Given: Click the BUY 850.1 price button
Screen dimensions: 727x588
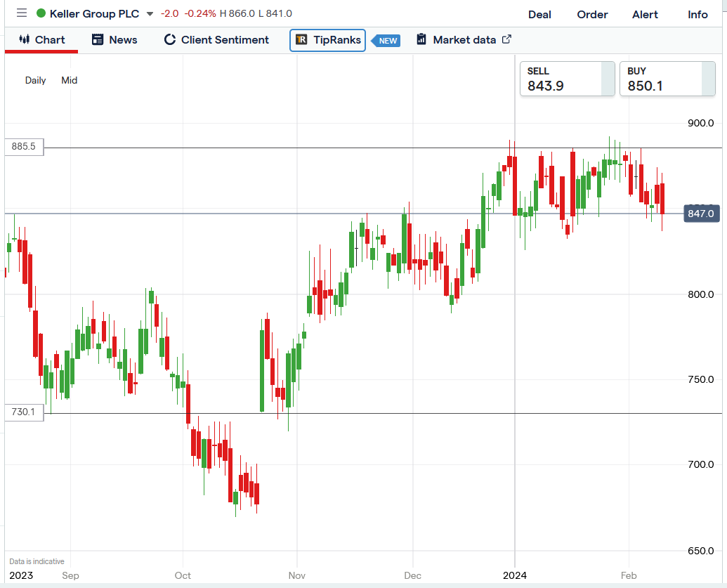Looking at the screenshot, I should pos(667,79).
